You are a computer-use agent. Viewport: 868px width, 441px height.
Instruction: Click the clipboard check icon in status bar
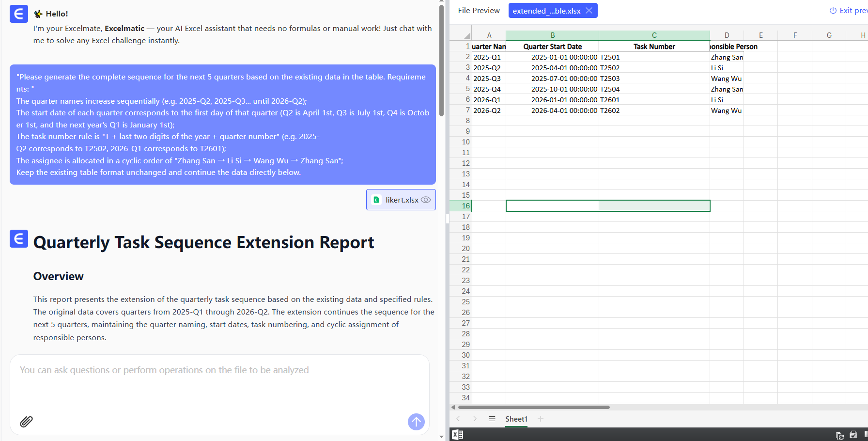coord(853,435)
